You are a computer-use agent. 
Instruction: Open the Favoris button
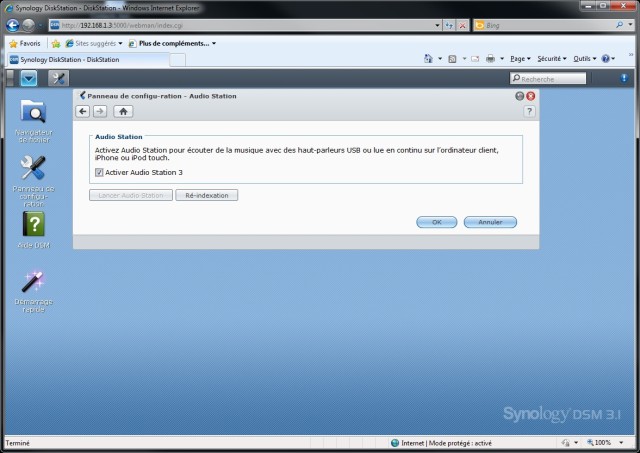click(x=25, y=43)
